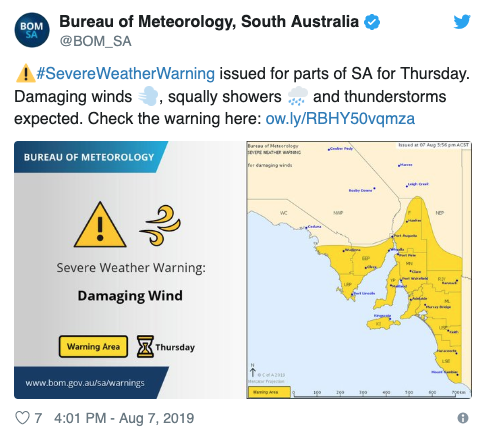The height and width of the screenshot is (434, 484).
Task: Click the hourglass Thursday icon
Action: (x=146, y=347)
